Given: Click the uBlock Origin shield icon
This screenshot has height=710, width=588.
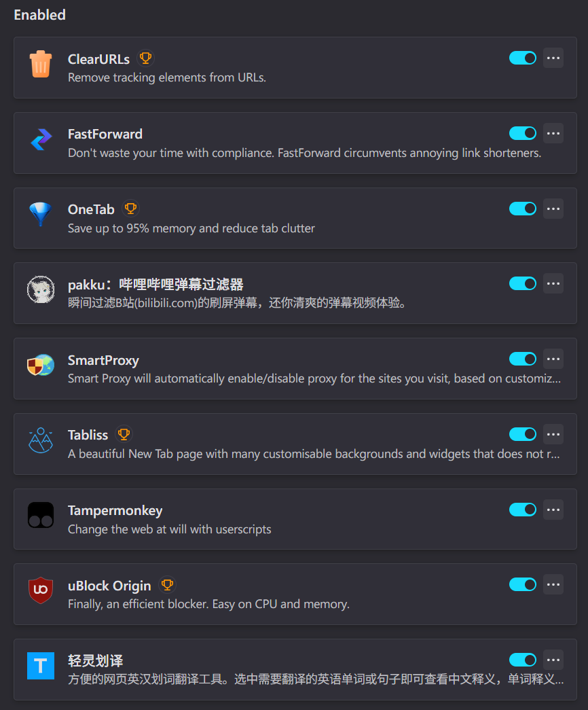Looking at the screenshot, I should [x=41, y=590].
